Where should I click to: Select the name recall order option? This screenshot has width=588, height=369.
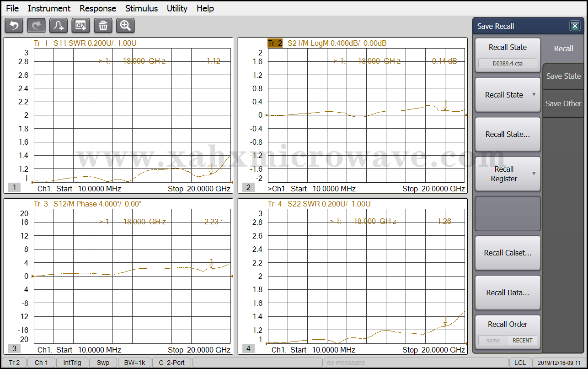pyautogui.click(x=493, y=340)
